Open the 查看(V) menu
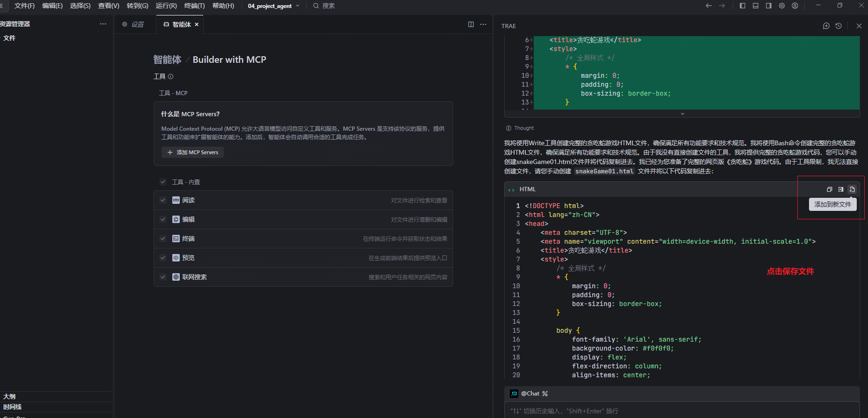Image resolution: width=868 pixels, height=418 pixels. (x=109, y=6)
